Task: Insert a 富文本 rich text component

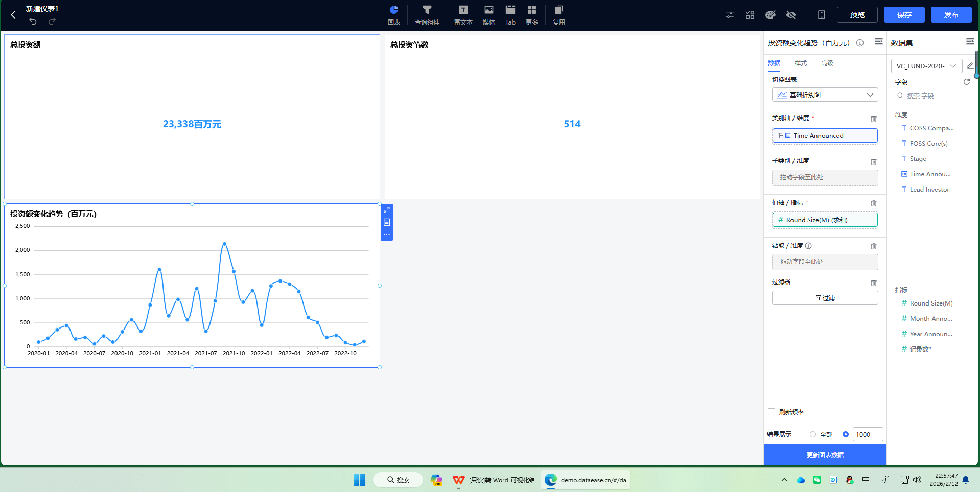Action: coord(463,15)
